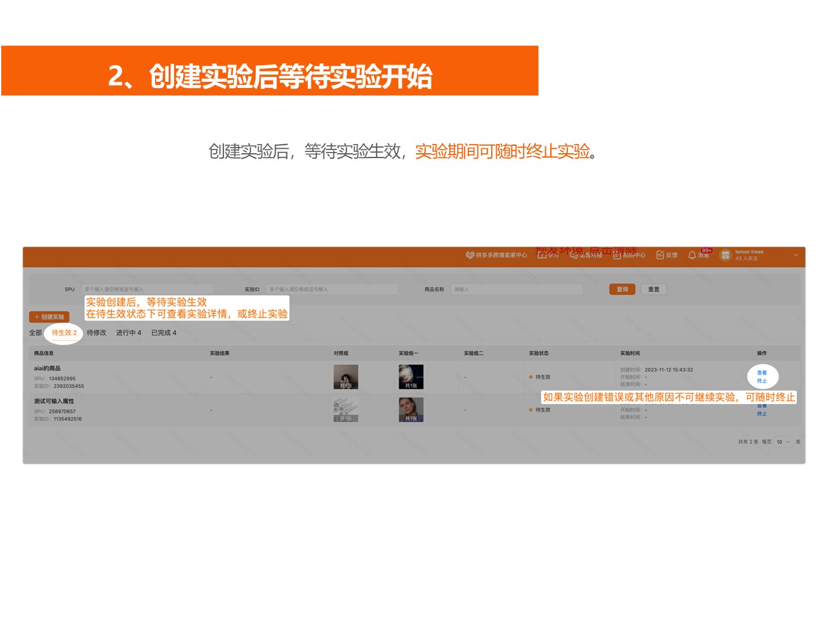
Task: Open the 消息 bell notification icon
Action: [692, 255]
